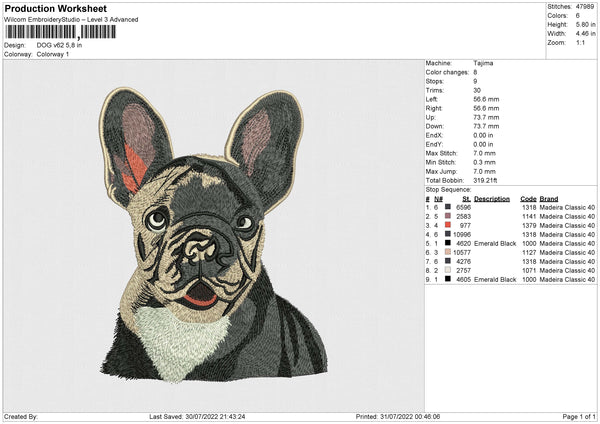Click the dark gray swatch in stop row 1
This screenshot has width=600, height=424.
pyautogui.click(x=447, y=207)
